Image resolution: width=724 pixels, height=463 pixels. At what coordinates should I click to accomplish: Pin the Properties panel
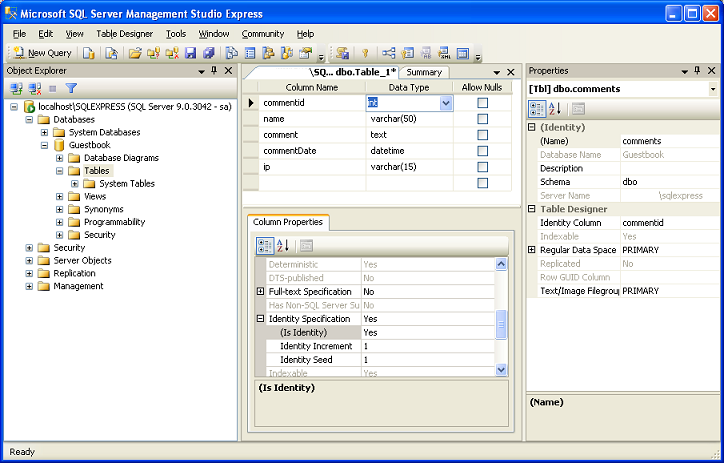pos(697,71)
